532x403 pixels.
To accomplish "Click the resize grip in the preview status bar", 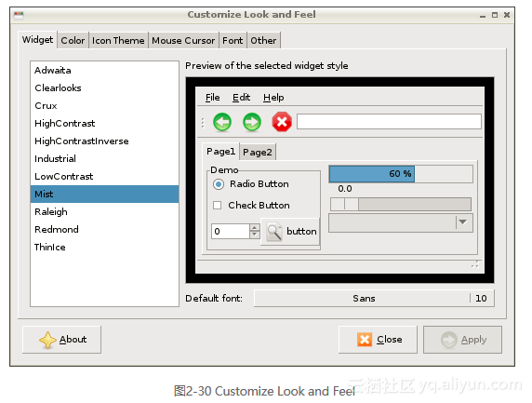I will [x=475, y=264].
